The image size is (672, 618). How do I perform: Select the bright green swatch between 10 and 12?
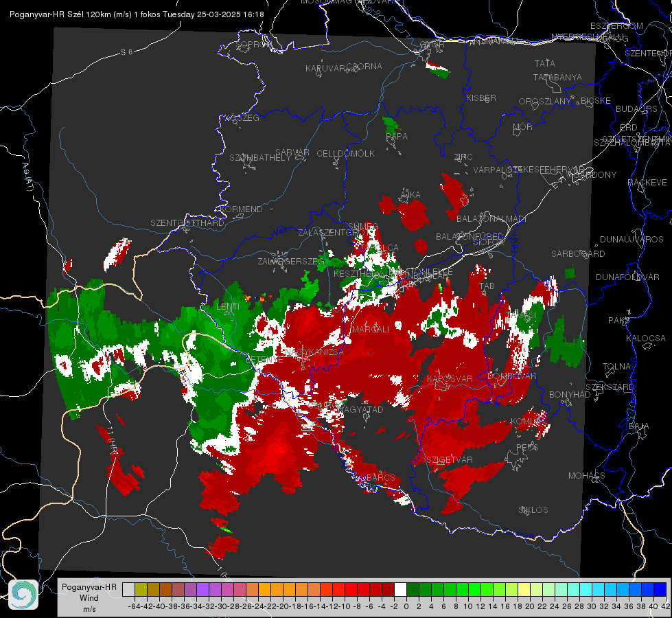coord(474,589)
